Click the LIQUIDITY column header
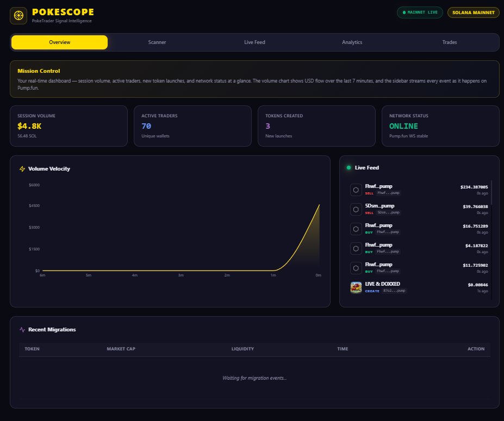Viewport: 504px width, 421px height. [242, 349]
